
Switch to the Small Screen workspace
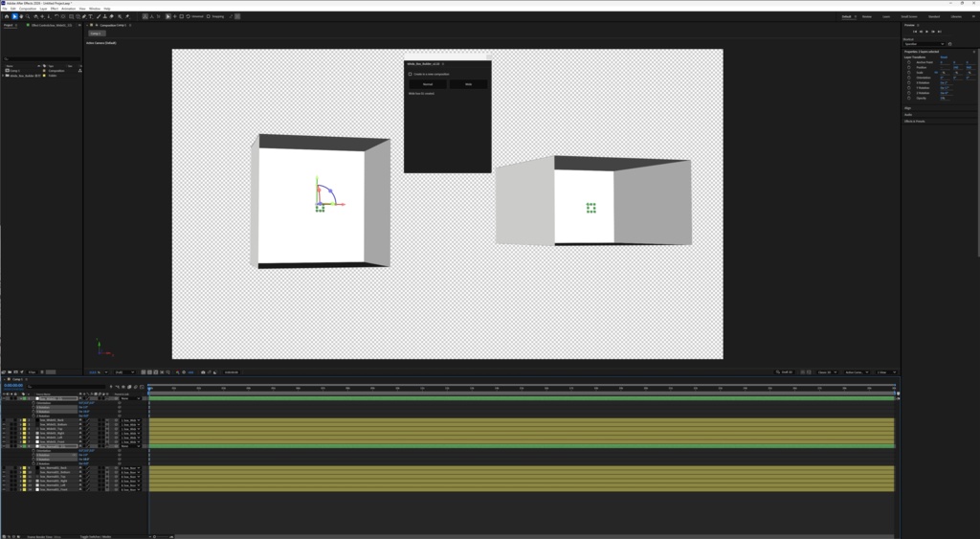(x=909, y=17)
